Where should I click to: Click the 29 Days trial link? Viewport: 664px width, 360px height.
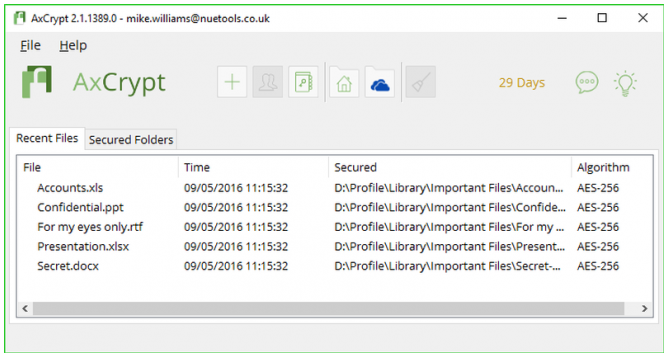tap(522, 83)
